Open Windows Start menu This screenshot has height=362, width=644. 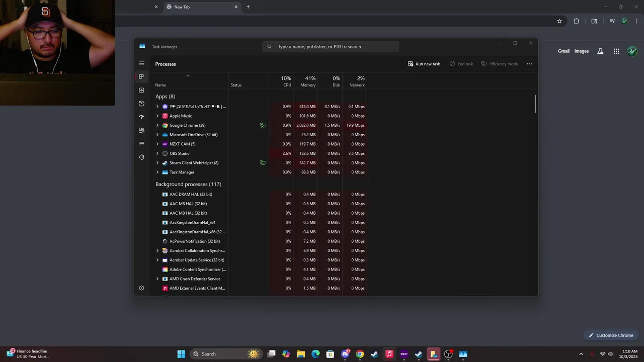[181, 354]
